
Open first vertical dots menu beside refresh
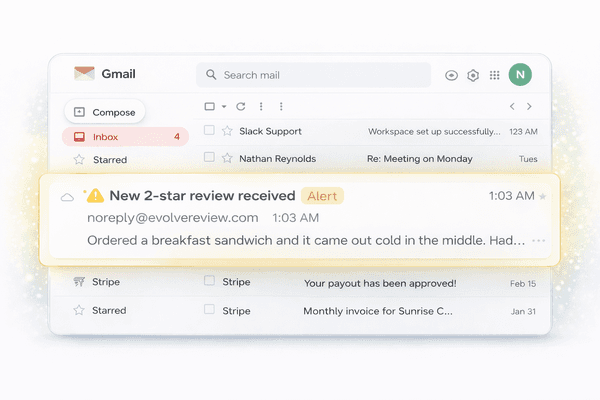tap(261, 106)
